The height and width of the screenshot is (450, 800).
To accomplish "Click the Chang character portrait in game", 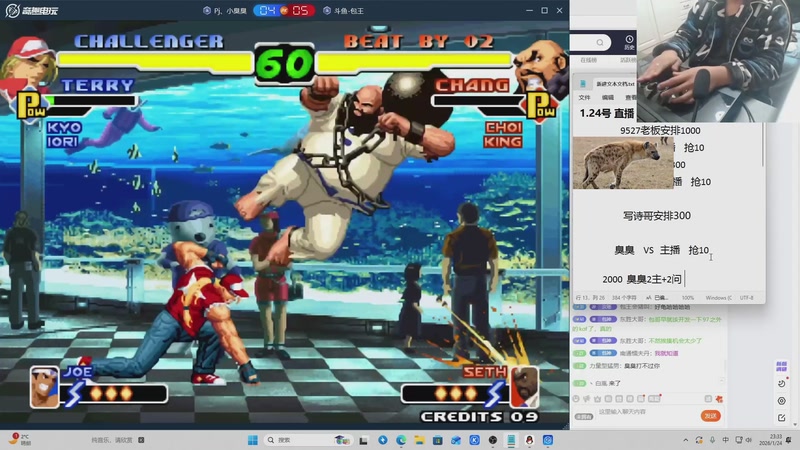I will (x=541, y=66).
